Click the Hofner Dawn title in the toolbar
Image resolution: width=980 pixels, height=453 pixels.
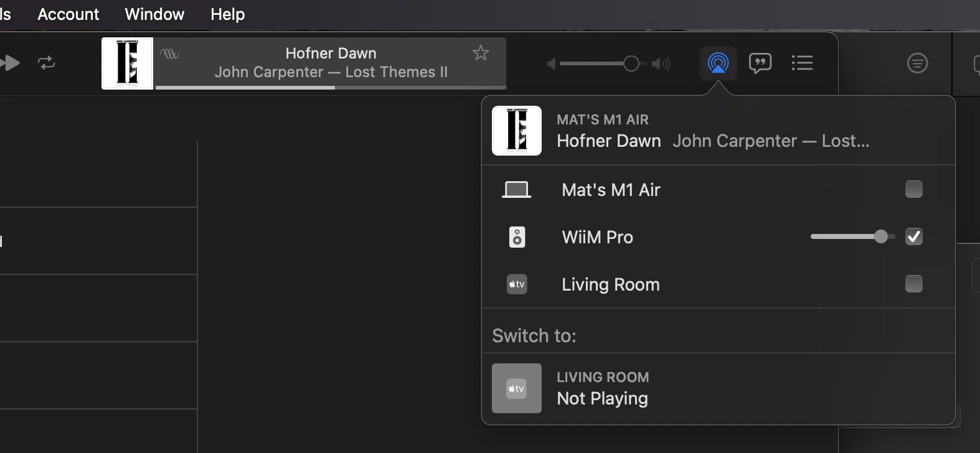(x=331, y=53)
